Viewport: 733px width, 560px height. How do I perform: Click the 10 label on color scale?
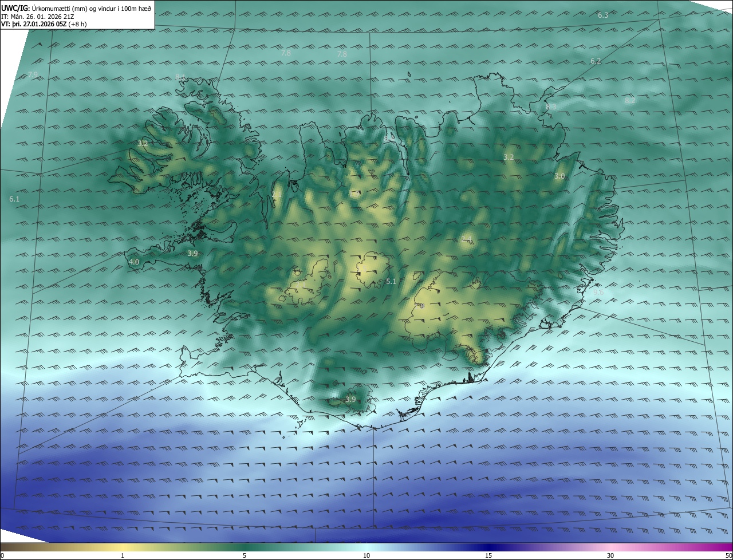point(366,555)
